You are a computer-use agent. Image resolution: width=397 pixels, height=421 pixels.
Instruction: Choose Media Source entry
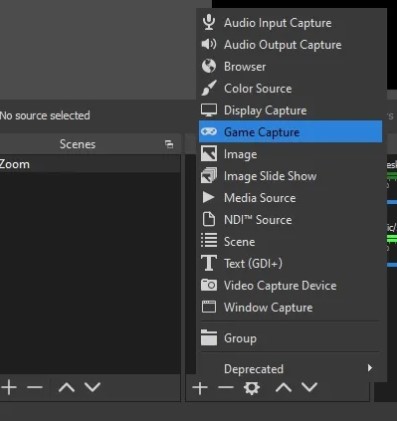[x=290, y=198]
